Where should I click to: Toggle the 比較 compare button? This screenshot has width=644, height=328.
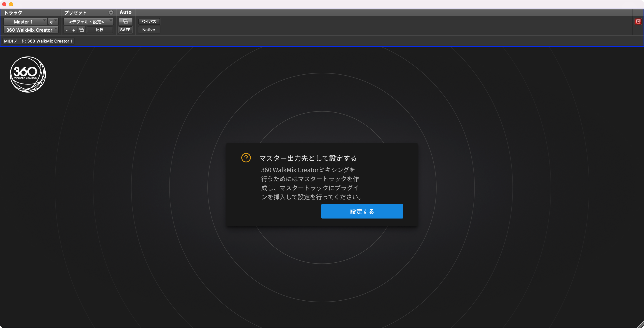pyautogui.click(x=100, y=30)
